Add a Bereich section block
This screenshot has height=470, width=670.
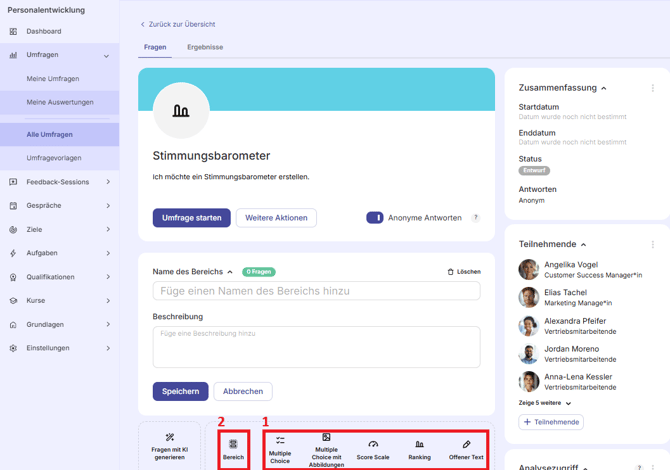tap(233, 449)
